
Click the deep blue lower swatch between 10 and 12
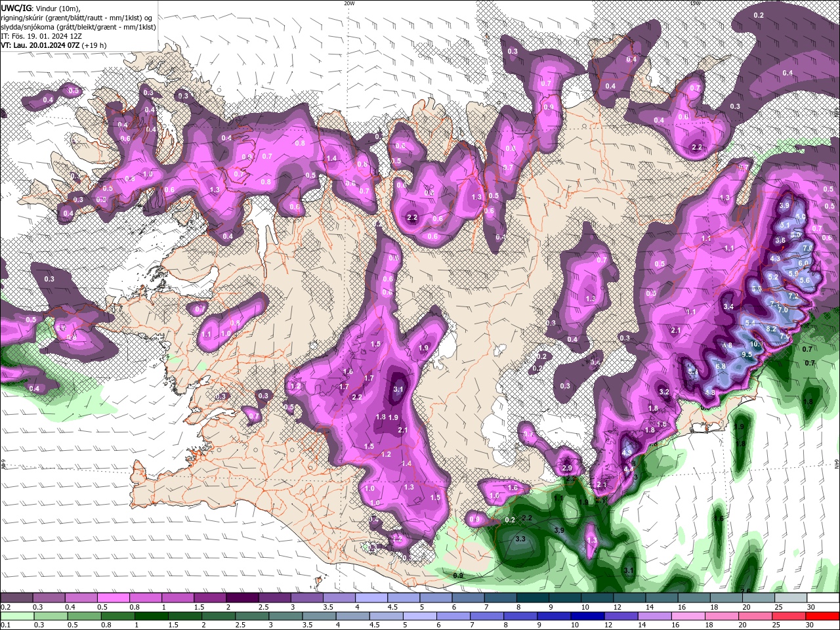pyautogui.click(x=587, y=616)
